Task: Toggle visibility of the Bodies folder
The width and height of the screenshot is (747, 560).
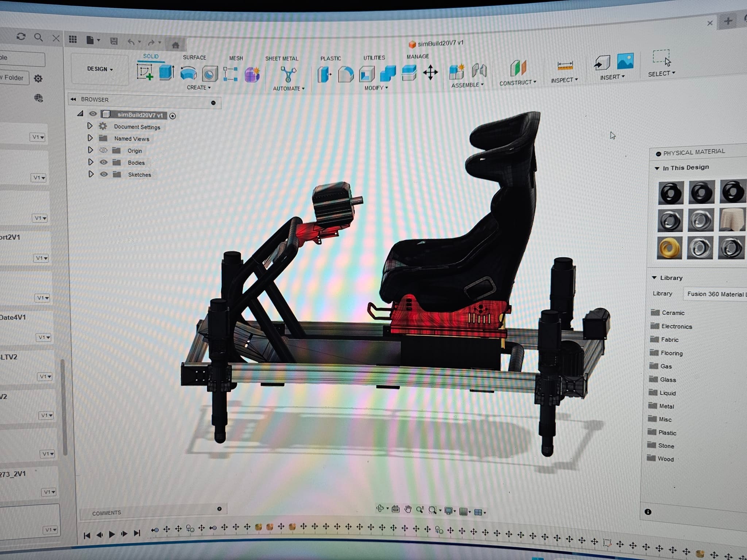Action: 104,162
